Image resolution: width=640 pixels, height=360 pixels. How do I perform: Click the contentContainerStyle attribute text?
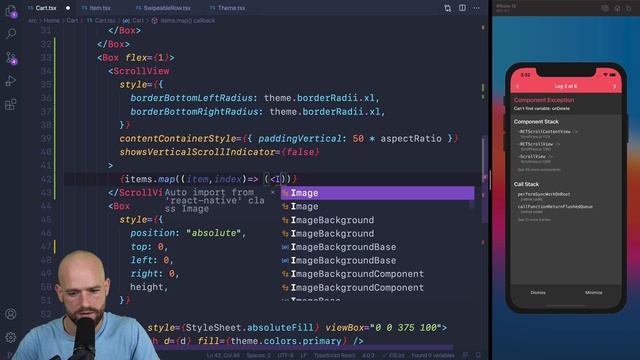(178, 138)
